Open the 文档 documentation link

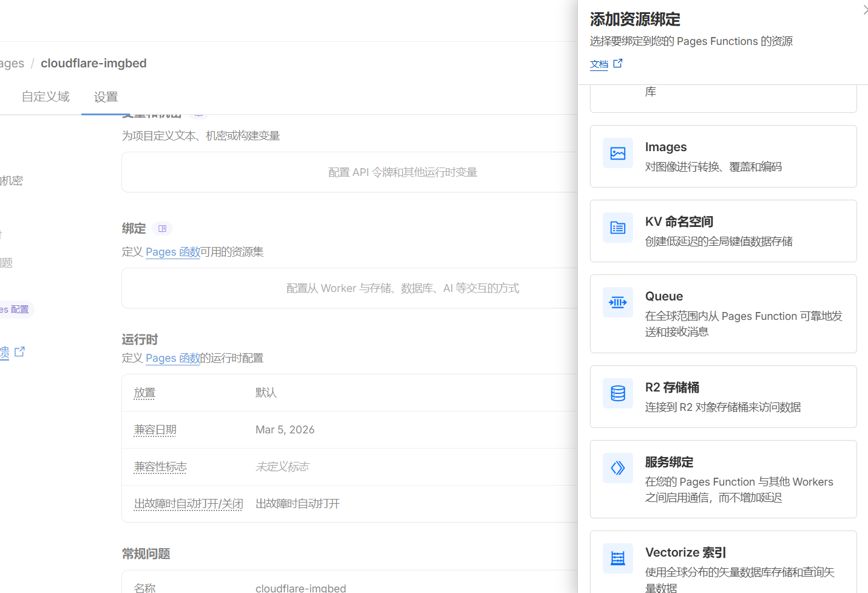[x=598, y=64]
